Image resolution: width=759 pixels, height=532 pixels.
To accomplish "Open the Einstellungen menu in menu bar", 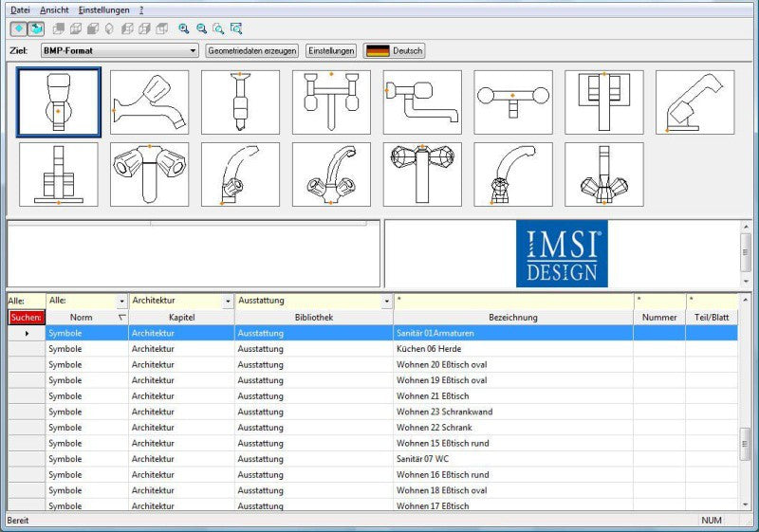I will click(103, 10).
